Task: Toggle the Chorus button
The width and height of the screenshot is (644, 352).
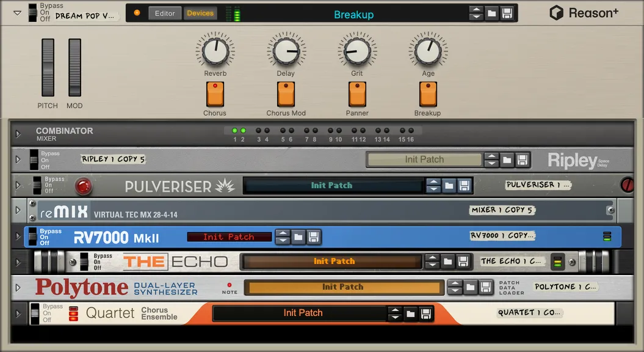Action: (215, 94)
